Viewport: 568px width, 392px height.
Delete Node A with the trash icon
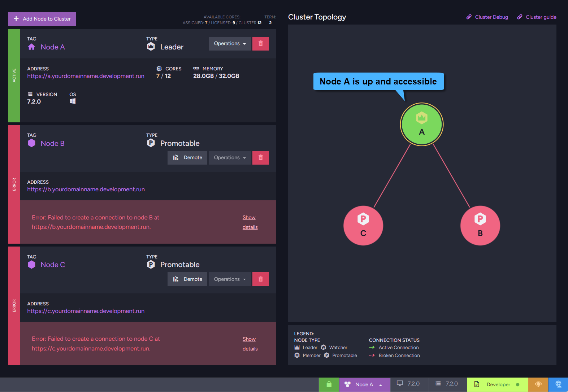tap(260, 44)
